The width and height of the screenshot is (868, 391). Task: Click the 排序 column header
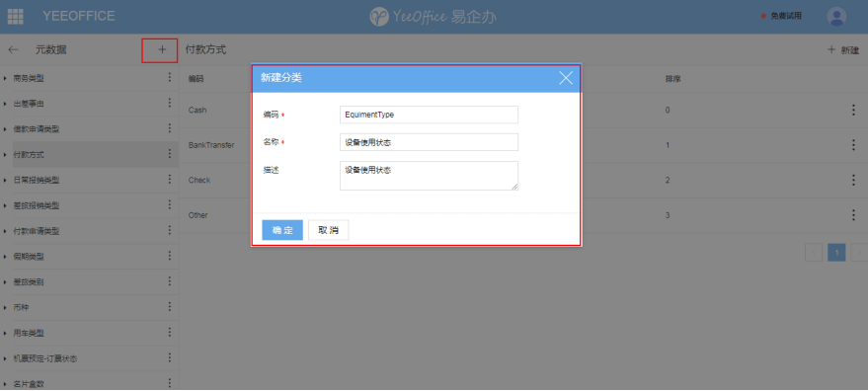[672, 79]
